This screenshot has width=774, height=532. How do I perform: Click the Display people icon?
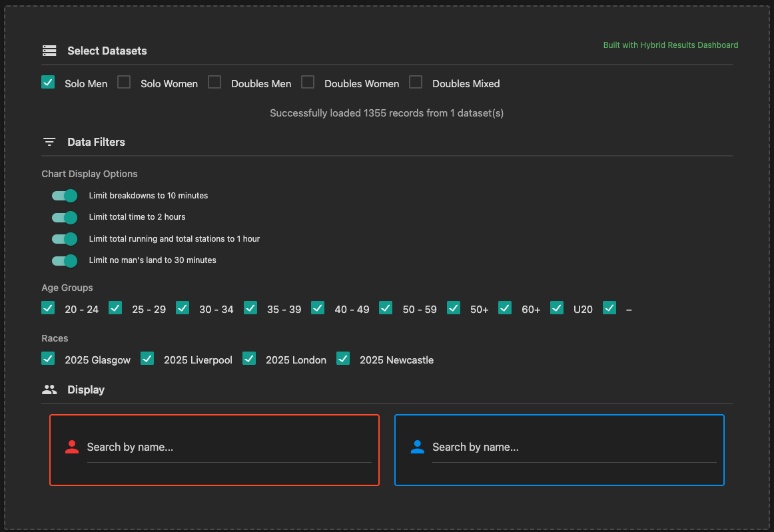[49, 389]
